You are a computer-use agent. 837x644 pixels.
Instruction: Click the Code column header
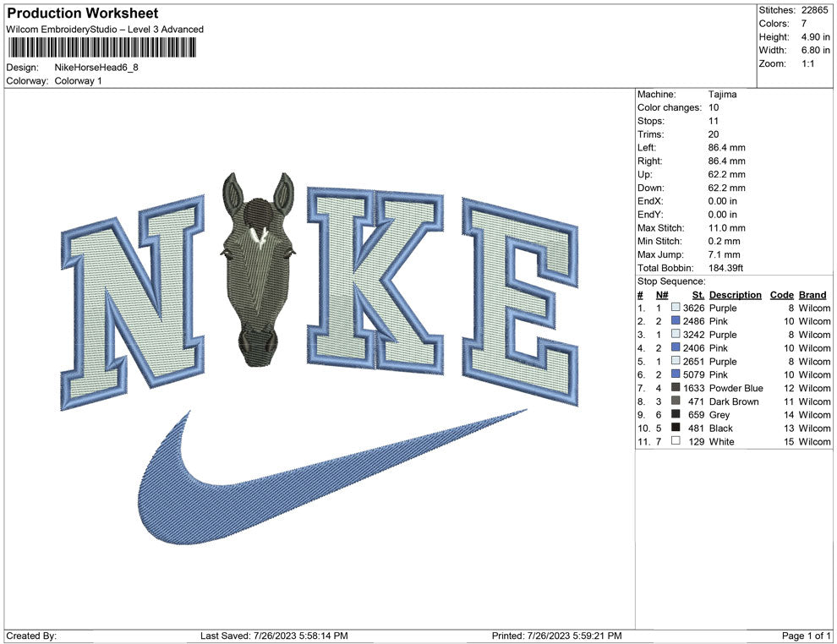coord(781,295)
